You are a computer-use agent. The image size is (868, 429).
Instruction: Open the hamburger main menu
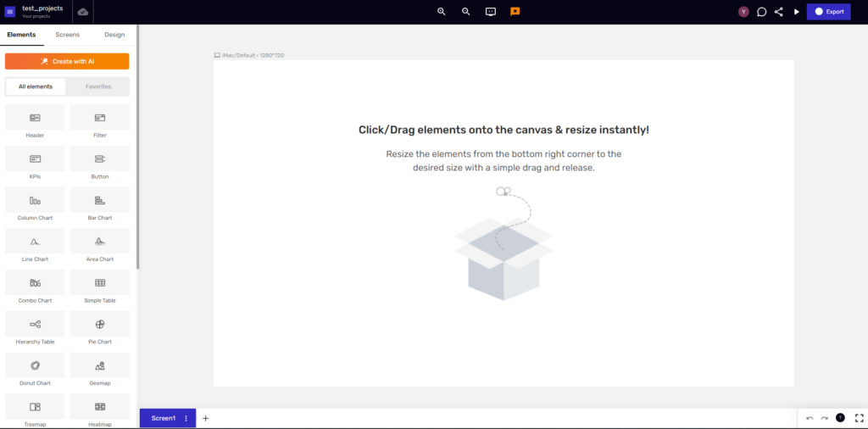pos(10,12)
